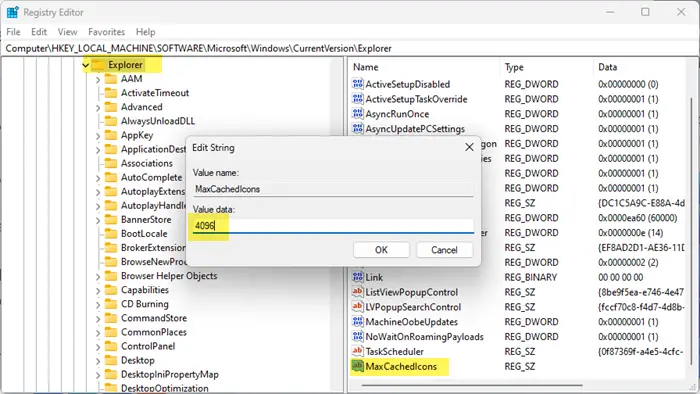Click the data value 0x00000002 (2)

coord(628,262)
